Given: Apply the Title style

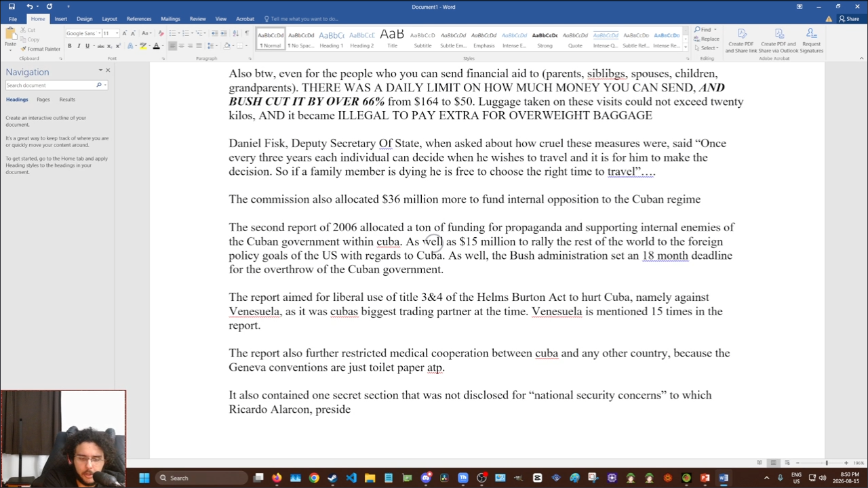Looking at the screenshot, I should click(392, 39).
